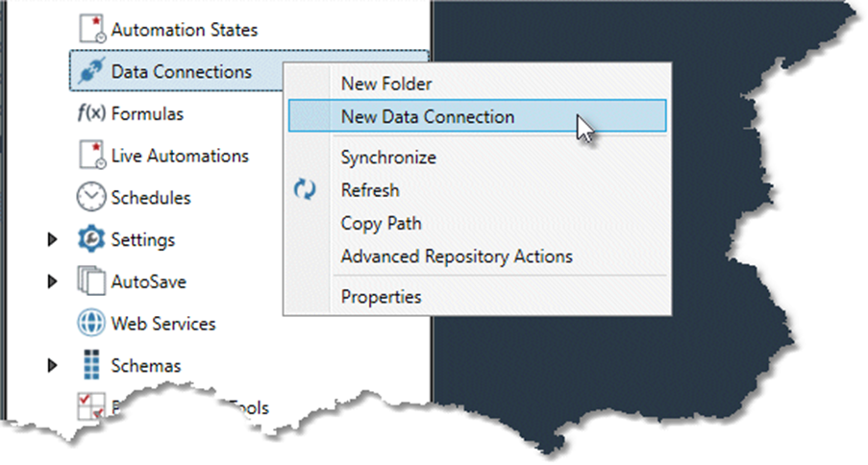The width and height of the screenshot is (868, 465).
Task: Open Properties from the context menu
Action: point(381,298)
